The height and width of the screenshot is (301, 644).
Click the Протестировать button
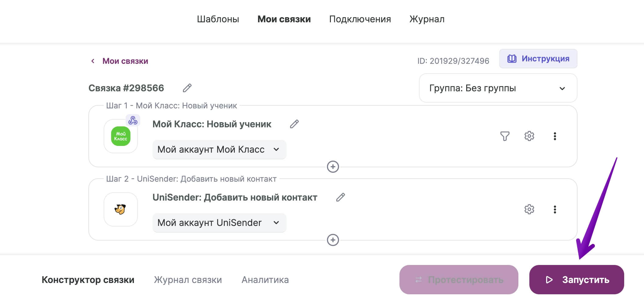pyautogui.click(x=459, y=280)
